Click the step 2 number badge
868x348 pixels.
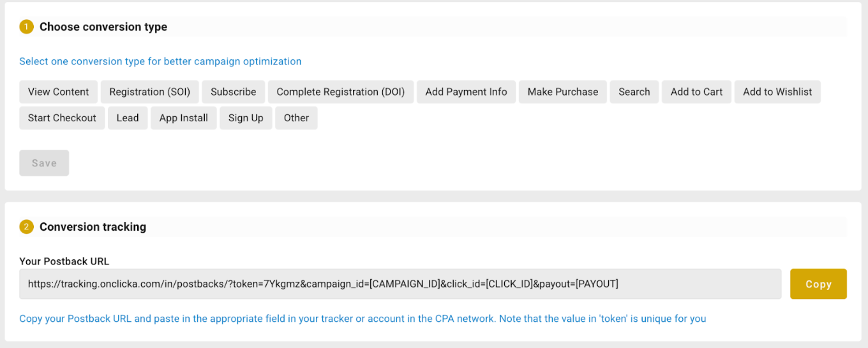26,227
